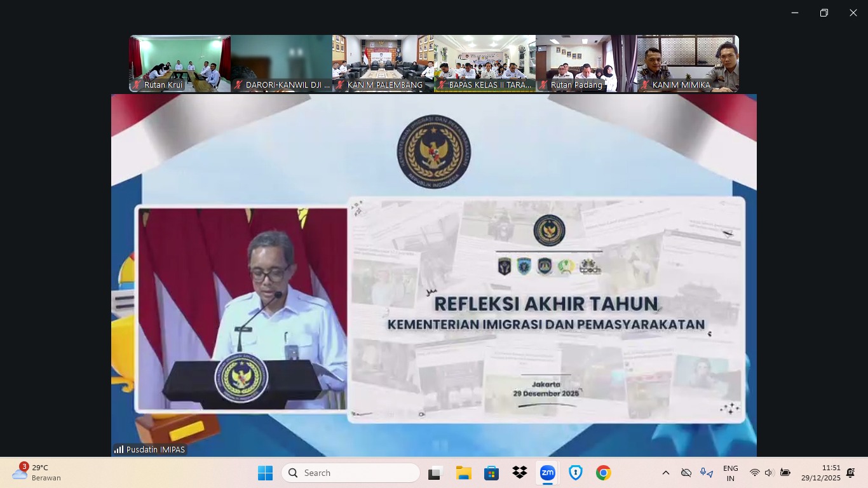Open the Microsoft Store taskbar icon
This screenshot has height=488, width=868.
491,473
